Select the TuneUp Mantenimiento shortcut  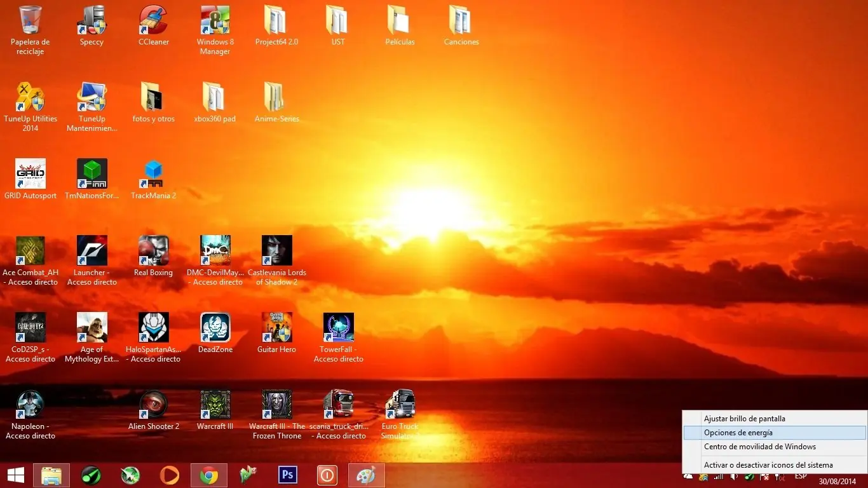click(92, 107)
